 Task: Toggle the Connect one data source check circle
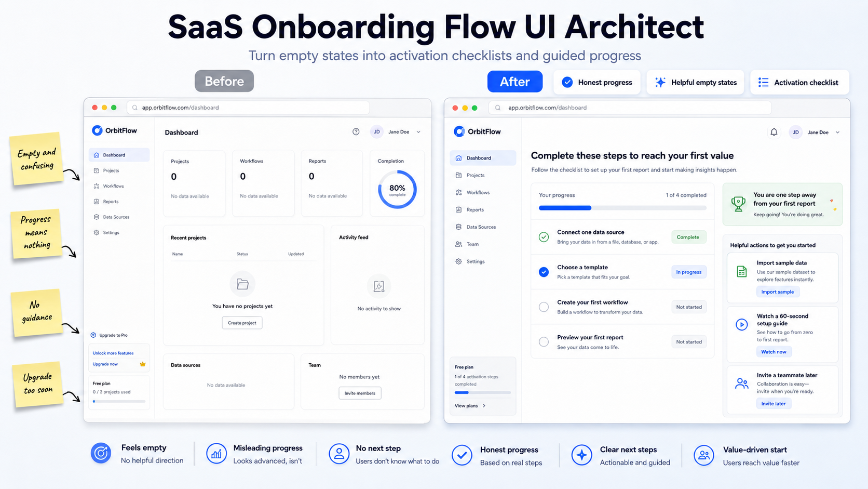(x=544, y=237)
